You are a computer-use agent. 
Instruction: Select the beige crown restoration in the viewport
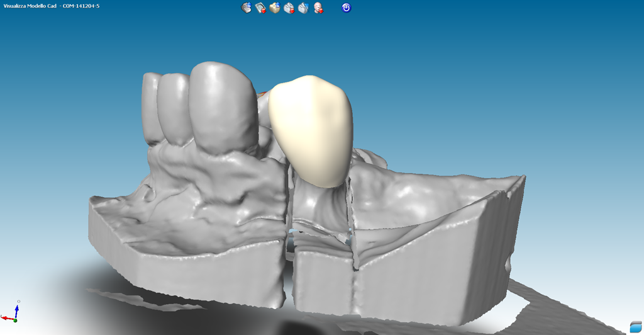click(311, 131)
